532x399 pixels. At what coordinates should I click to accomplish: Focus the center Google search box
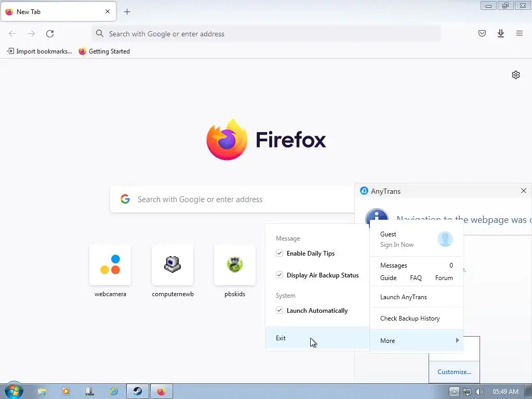click(232, 199)
